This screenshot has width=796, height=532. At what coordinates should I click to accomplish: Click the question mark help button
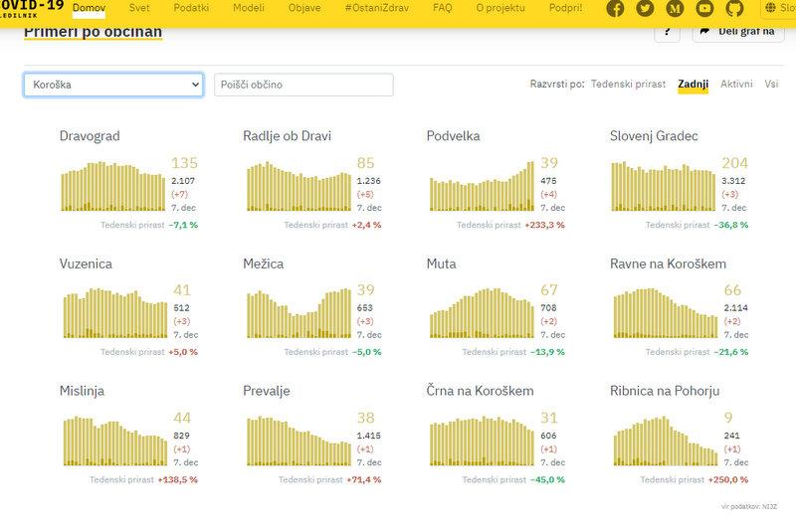pos(667,31)
